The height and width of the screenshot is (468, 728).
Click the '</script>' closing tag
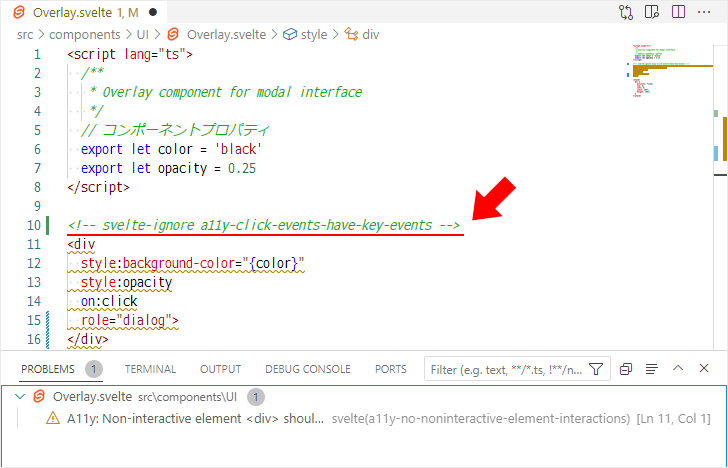98,188
